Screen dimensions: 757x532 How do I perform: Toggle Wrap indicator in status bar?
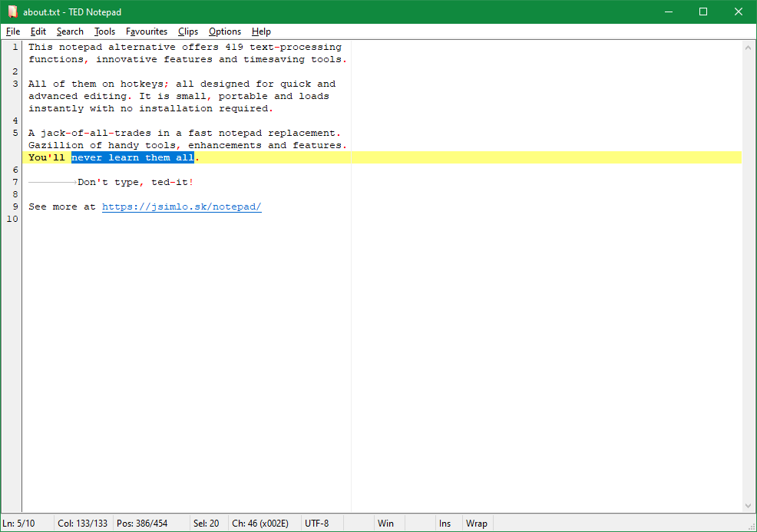[476, 524]
